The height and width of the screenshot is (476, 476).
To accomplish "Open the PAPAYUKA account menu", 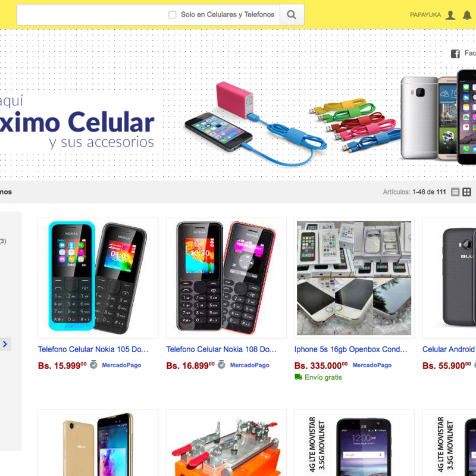I will (425, 15).
